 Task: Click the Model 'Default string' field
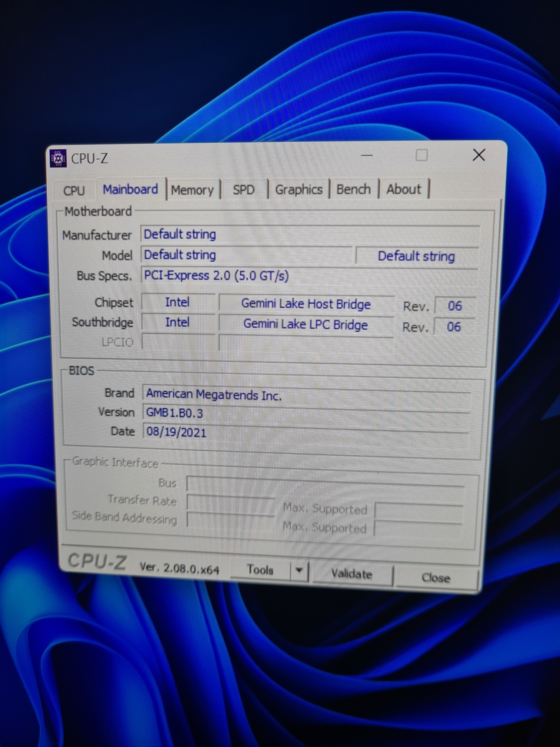[x=247, y=255]
